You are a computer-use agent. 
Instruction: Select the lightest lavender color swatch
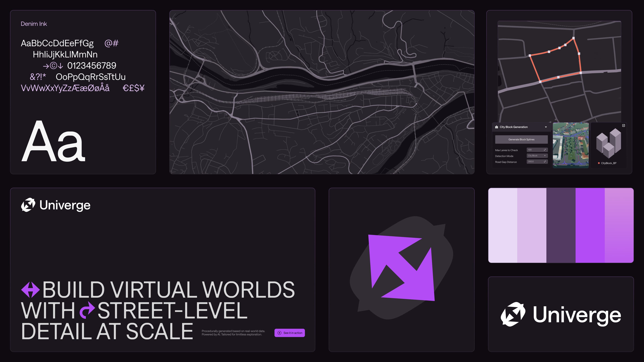502,225
